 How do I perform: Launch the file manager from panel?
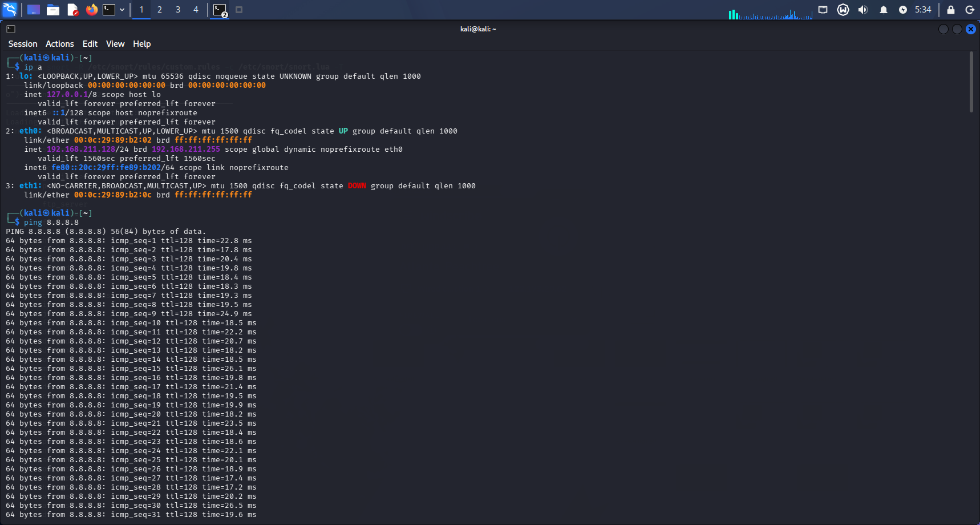point(53,10)
